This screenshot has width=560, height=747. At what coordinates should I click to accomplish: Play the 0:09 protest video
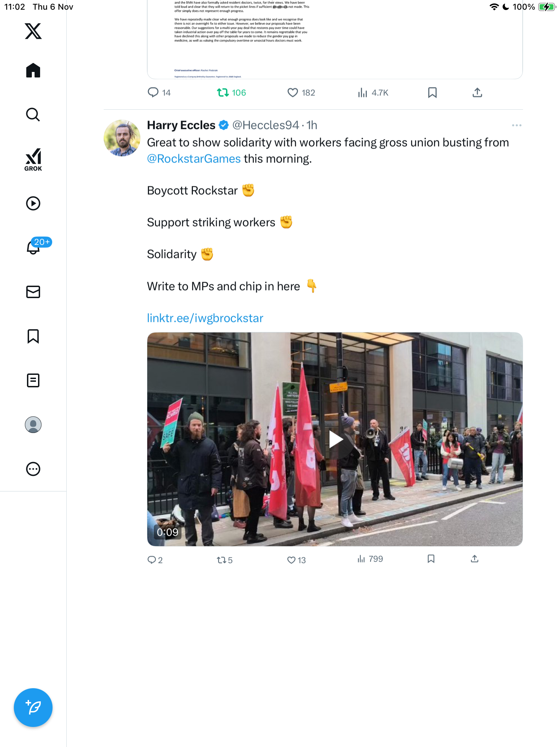pos(335,439)
